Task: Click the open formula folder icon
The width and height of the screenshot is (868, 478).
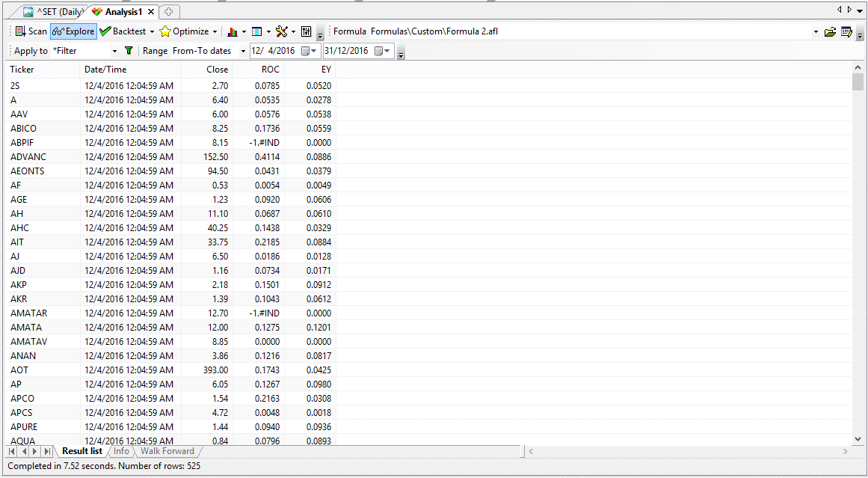Action: (x=830, y=31)
